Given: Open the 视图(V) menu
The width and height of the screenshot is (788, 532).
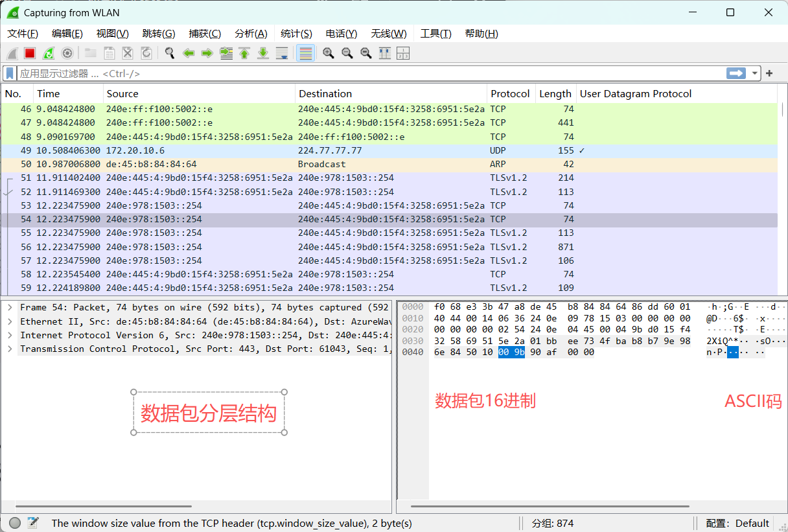Looking at the screenshot, I should (x=112, y=34).
